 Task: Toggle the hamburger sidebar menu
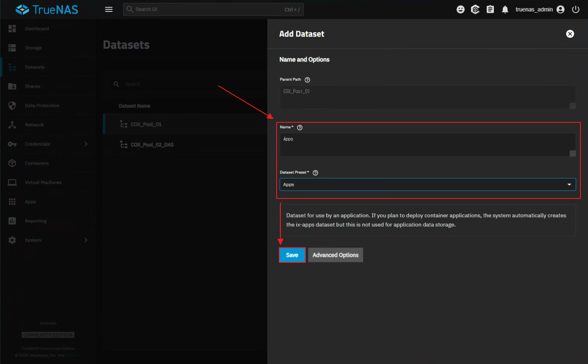pyautogui.click(x=109, y=9)
